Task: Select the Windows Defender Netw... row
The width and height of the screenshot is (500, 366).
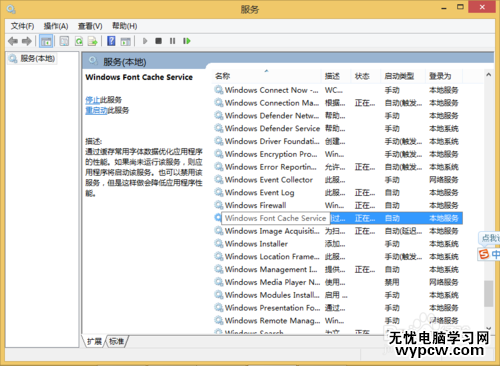Action: (337, 116)
